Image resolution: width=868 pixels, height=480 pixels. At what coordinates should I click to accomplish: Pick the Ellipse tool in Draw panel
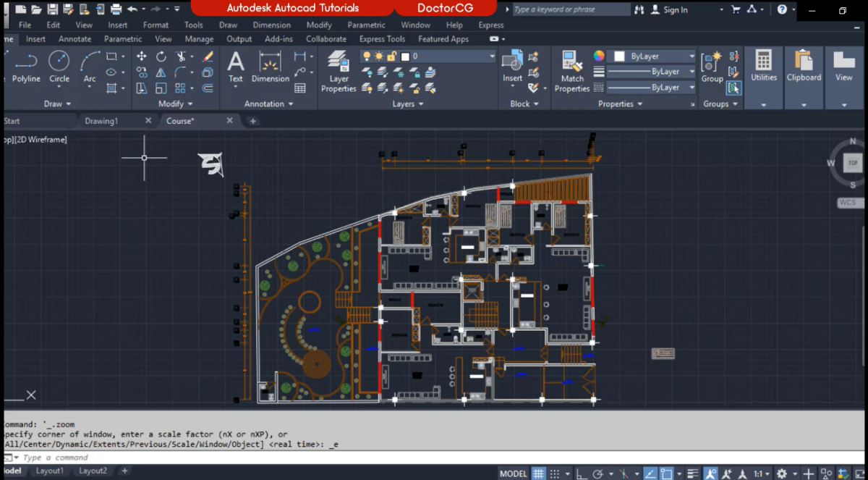coord(111,72)
